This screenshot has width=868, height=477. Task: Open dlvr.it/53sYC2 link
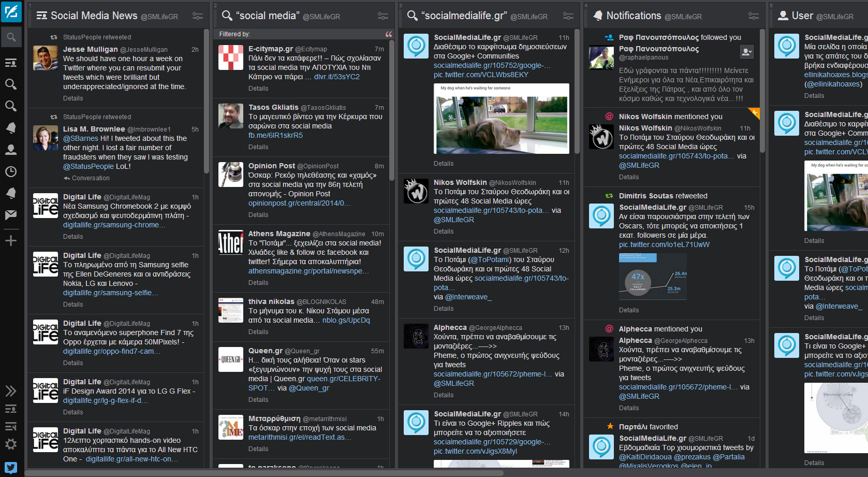click(337, 77)
